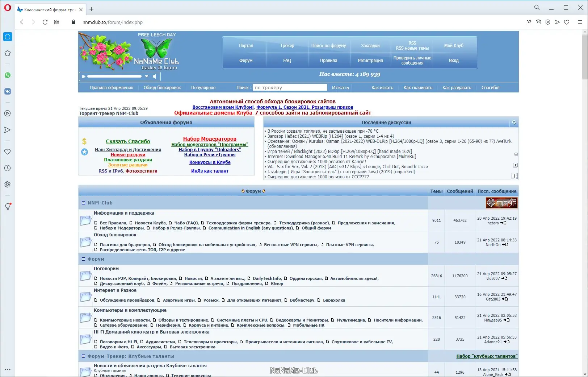Expand discussions list with bottom plus icon
Viewport: 588px width, 377px height.
(x=514, y=176)
